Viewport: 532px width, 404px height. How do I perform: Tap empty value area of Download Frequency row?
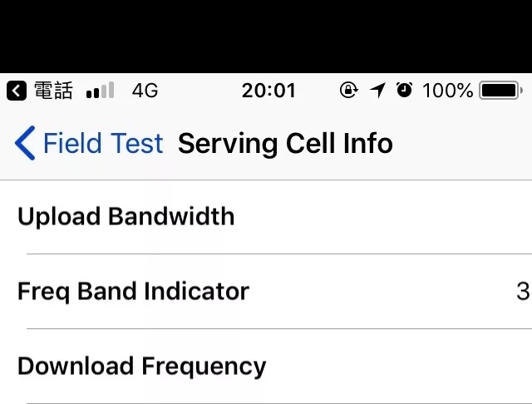tap(416, 367)
